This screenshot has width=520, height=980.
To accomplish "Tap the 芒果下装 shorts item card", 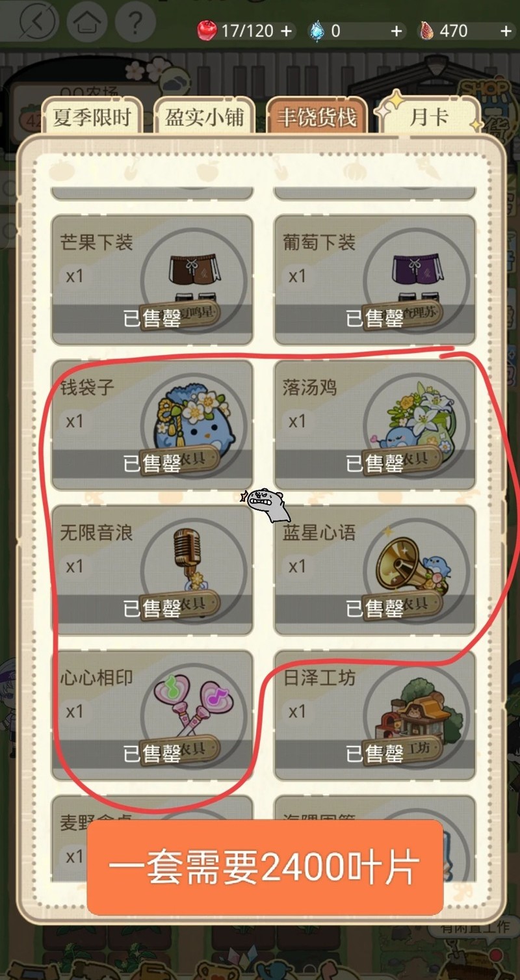I will 152,280.
